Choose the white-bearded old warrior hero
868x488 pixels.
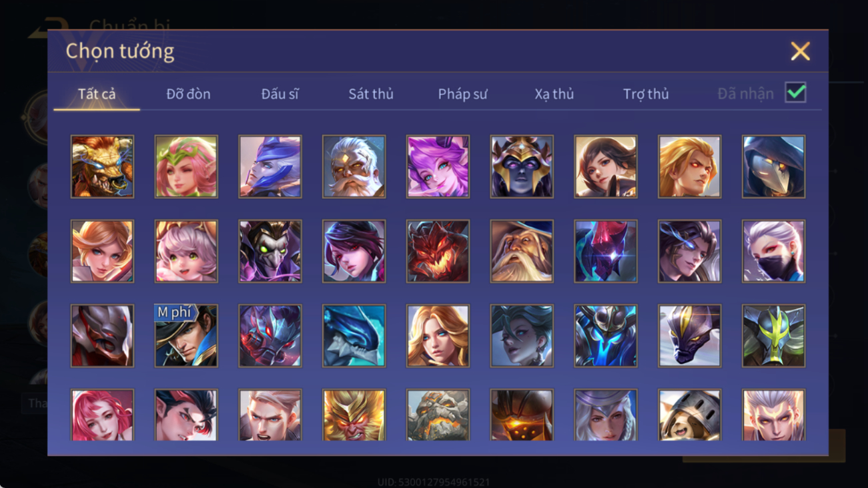[354, 166]
